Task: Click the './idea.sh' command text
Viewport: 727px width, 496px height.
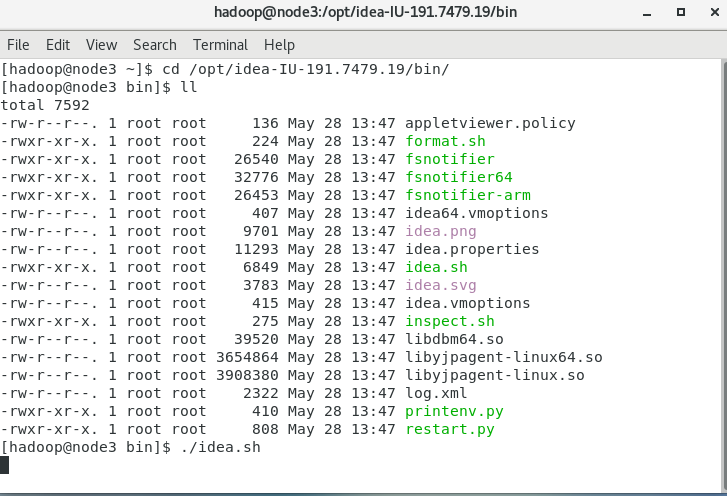Action: [220, 447]
